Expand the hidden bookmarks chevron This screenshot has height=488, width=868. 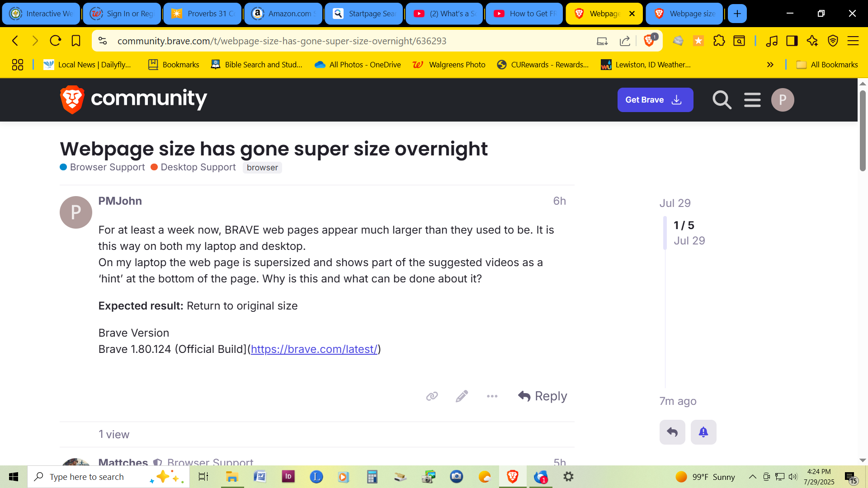coord(770,65)
